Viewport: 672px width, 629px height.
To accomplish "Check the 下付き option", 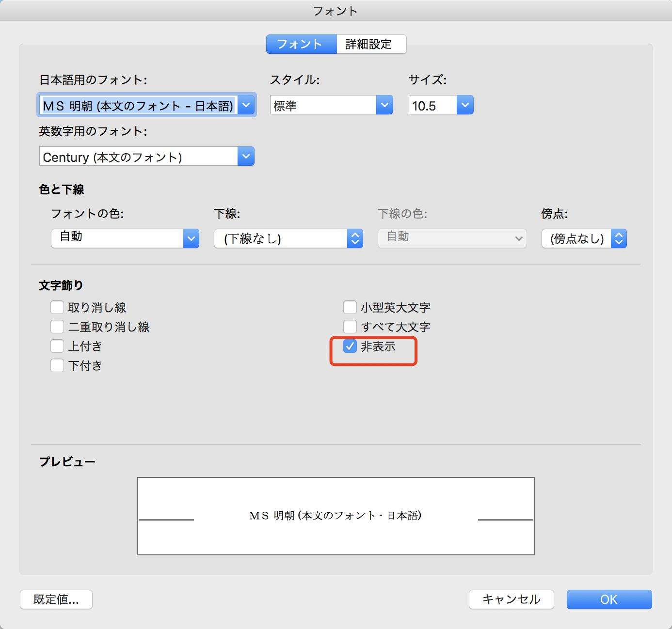I will (57, 365).
